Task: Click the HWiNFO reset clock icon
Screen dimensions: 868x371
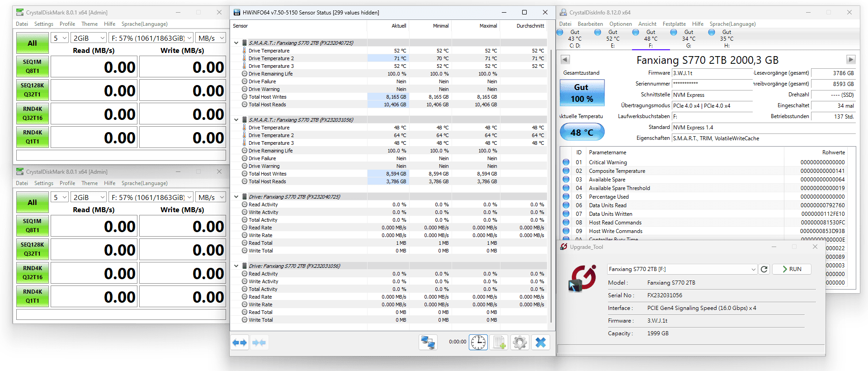Action: click(478, 342)
